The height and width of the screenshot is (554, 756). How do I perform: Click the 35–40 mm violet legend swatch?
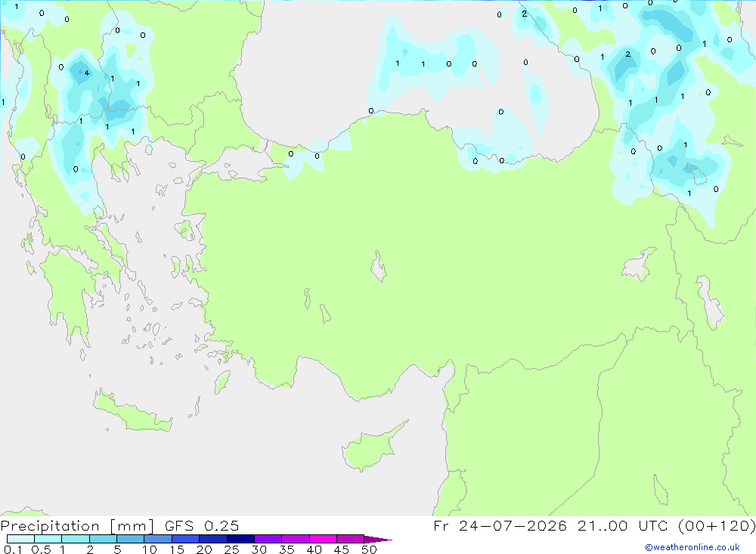pyautogui.click(x=296, y=539)
